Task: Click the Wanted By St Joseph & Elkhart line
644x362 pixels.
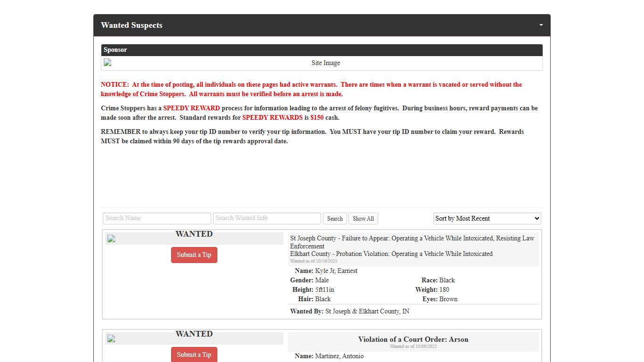Action: (349, 312)
